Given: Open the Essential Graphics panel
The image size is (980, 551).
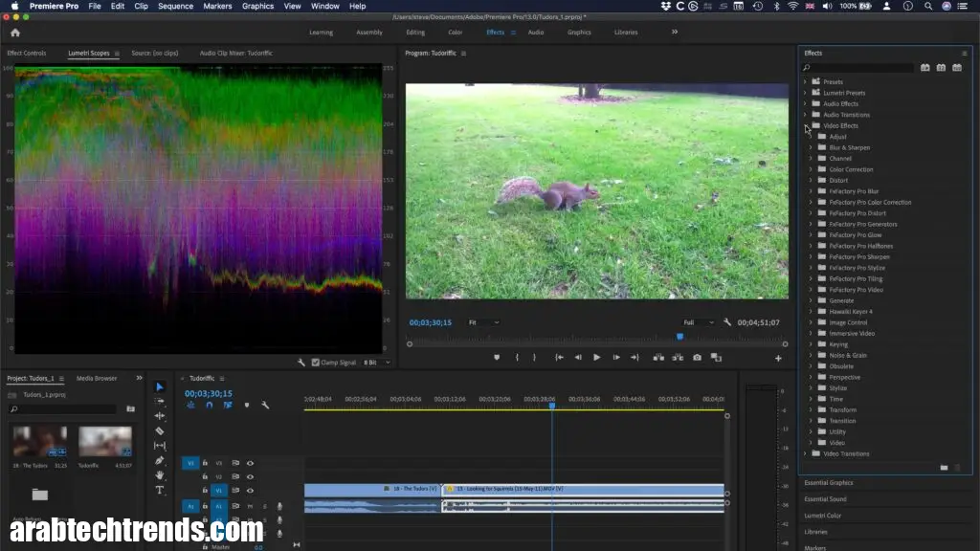Looking at the screenshot, I should click(x=829, y=483).
